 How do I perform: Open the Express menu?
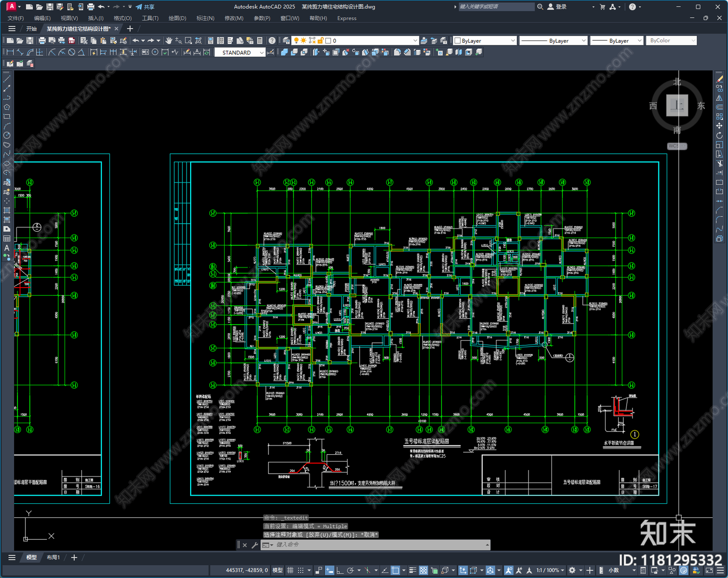(x=347, y=18)
